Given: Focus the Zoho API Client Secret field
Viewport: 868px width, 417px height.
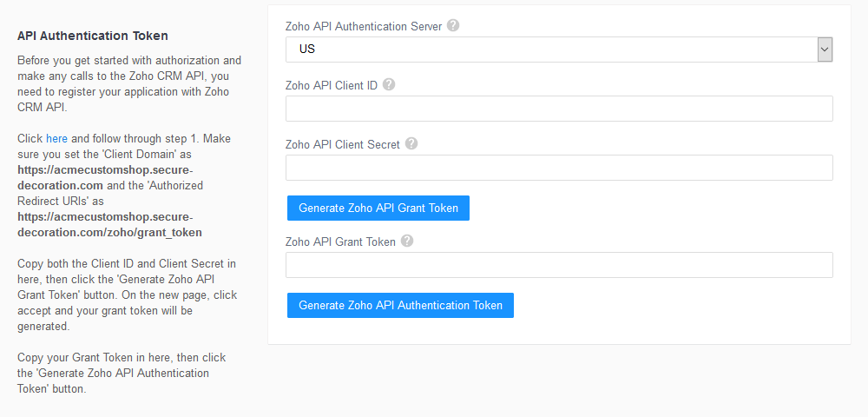Looking at the screenshot, I should [x=559, y=168].
